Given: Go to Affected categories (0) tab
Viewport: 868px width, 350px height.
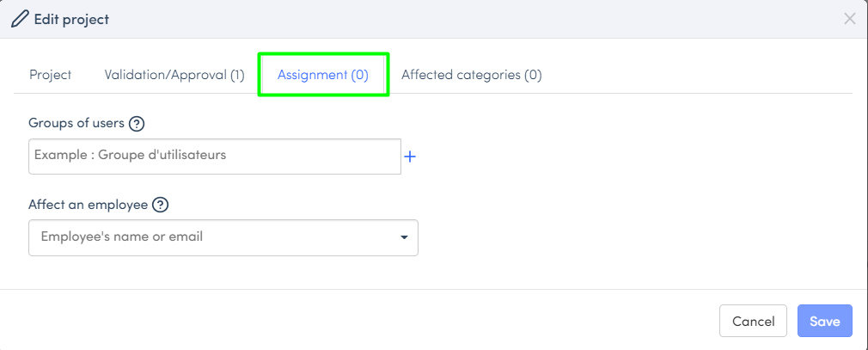Looking at the screenshot, I should [x=471, y=75].
